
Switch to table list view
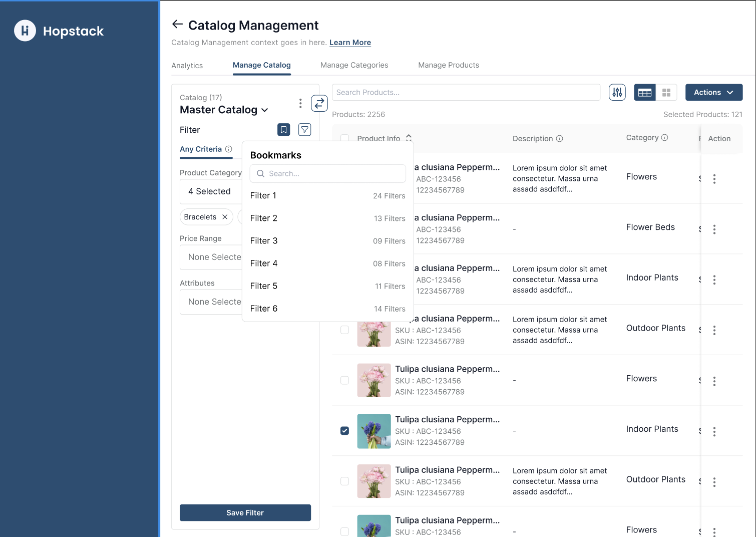pyautogui.click(x=644, y=93)
